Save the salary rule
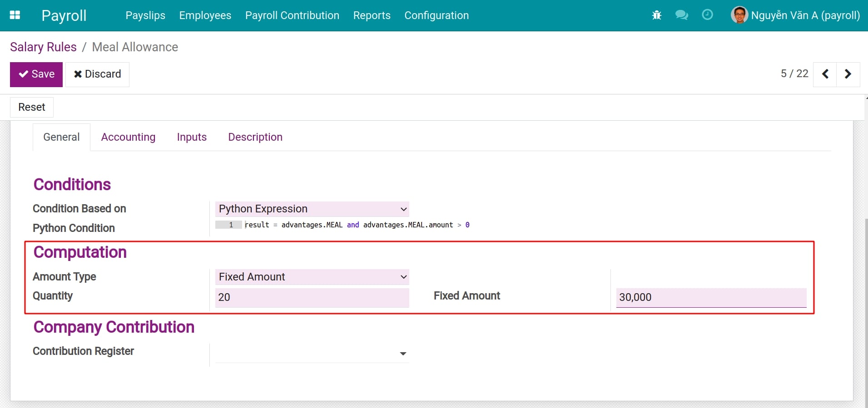Image resolution: width=868 pixels, height=408 pixels. tap(36, 74)
